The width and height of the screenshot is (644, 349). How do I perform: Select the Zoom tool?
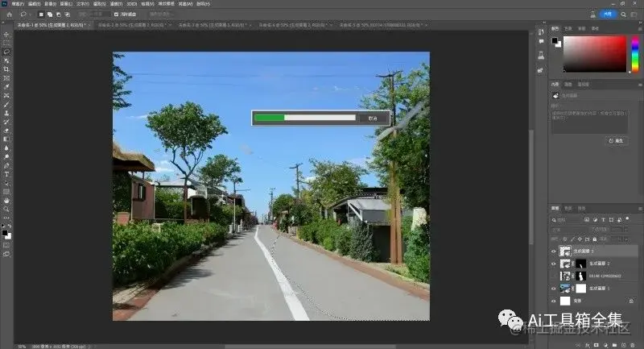(6, 210)
